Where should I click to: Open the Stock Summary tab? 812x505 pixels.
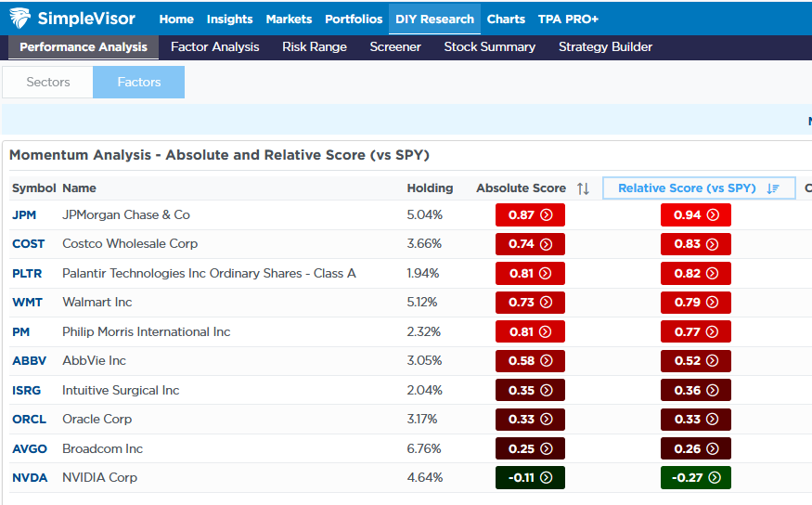489,47
